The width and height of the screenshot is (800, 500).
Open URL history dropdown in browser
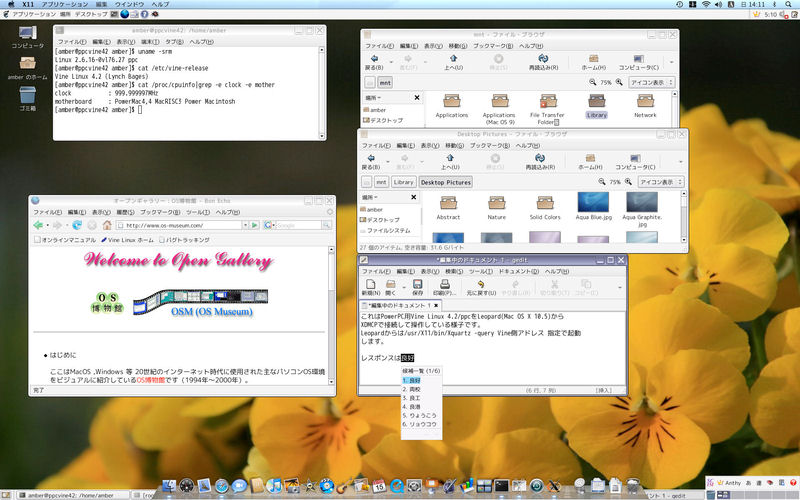pos(245,225)
